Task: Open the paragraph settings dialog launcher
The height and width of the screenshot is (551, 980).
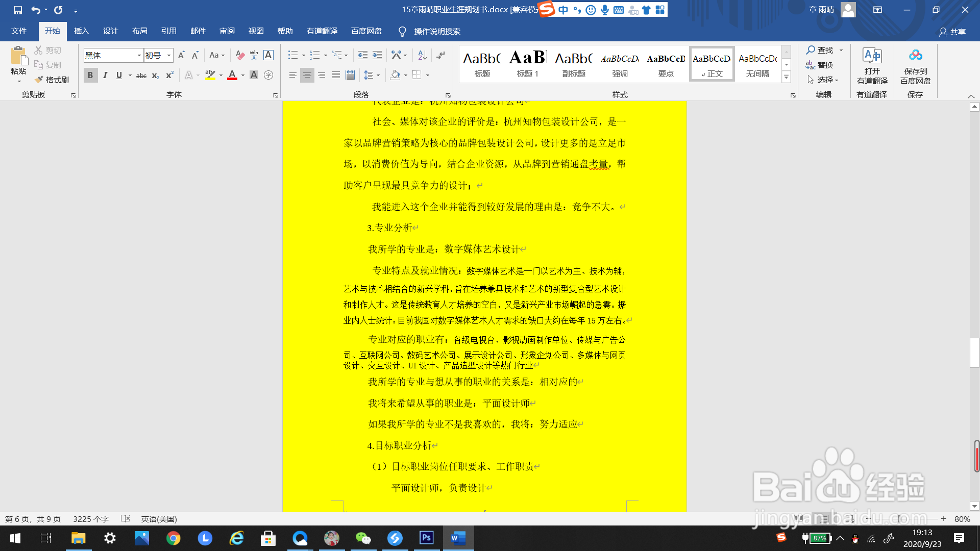Action: (448, 95)
